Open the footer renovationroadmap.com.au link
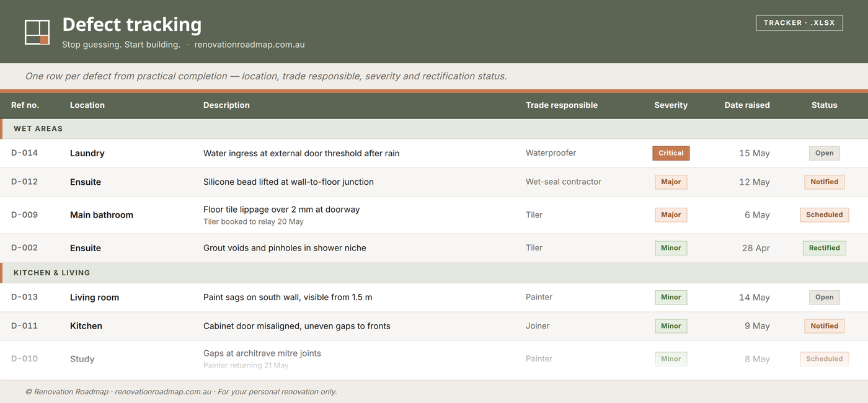This screenshot has width=868, height=403. (x=163, y=392)
